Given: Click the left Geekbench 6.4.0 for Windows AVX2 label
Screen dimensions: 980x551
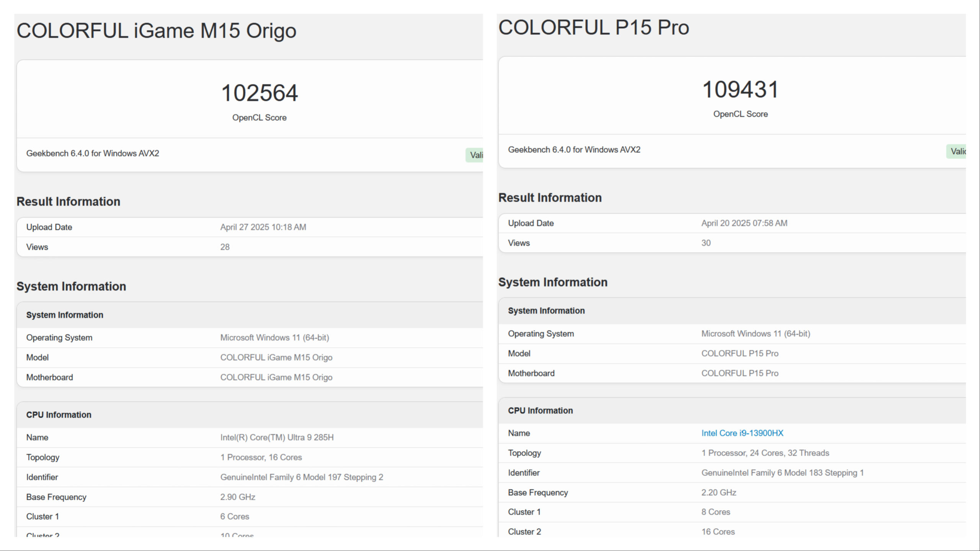Looking at the screenshot, I should [93, 153].
